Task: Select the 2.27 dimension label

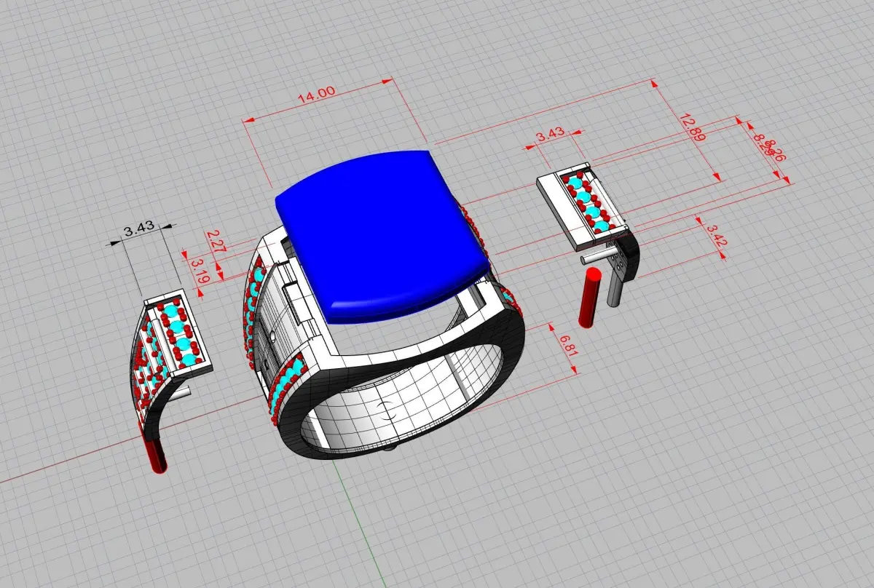Action: click(x=216, y=240)
